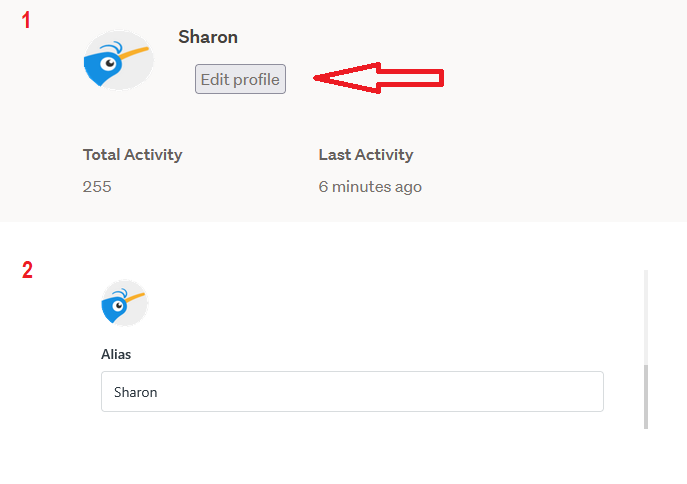Click the Last Activity heading
The width and height of the screenshot is (687, 484).
(x=366, y=155)
